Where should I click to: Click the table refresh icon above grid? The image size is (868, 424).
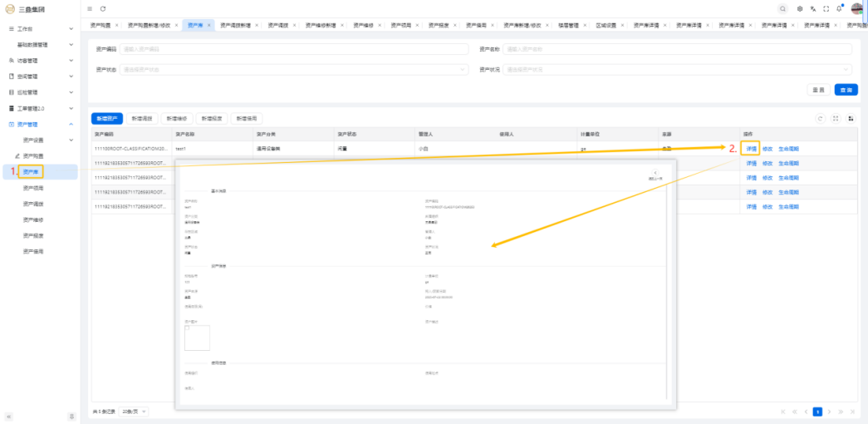coord(821,118)
